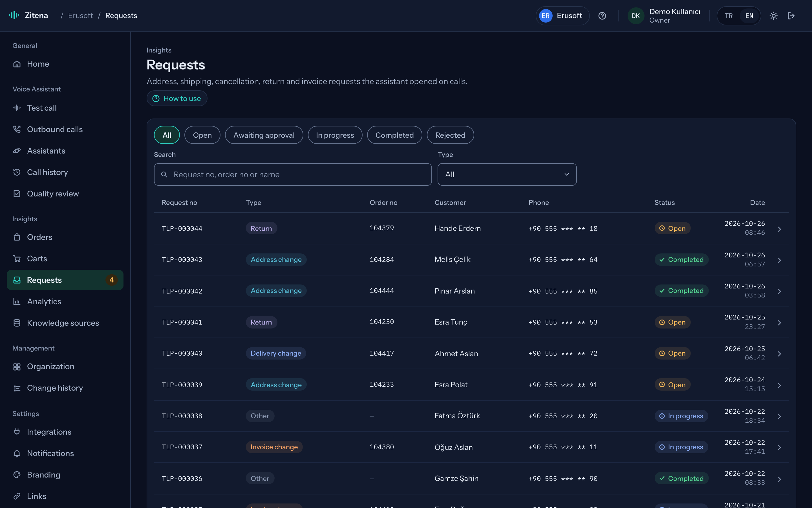Viewport: 812px width, 508px height.
Task: Filter by Rejected tab
Action: point(450,135)
